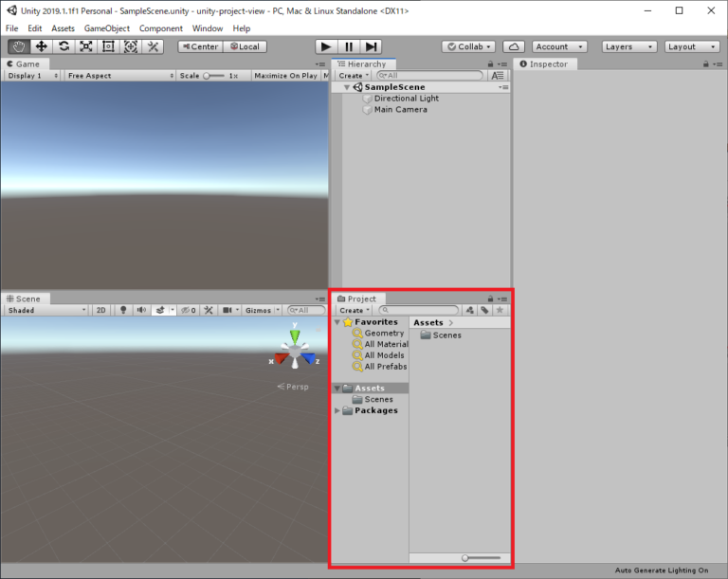Lock the Project panel
Image resolution: width=728 pixels, height=579 pixels.
490,299
